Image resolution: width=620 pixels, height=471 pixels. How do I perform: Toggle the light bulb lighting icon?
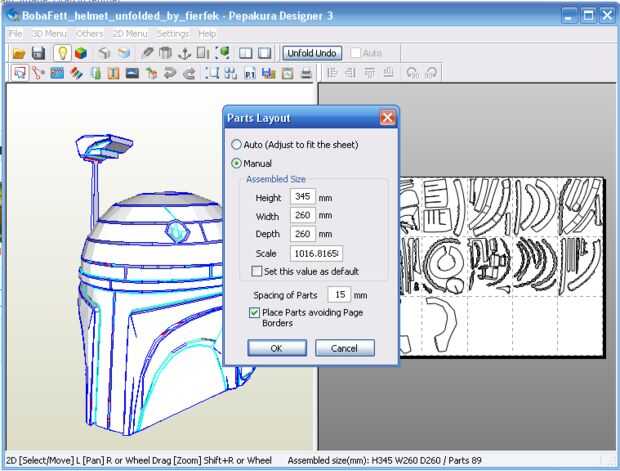(62, 53)
